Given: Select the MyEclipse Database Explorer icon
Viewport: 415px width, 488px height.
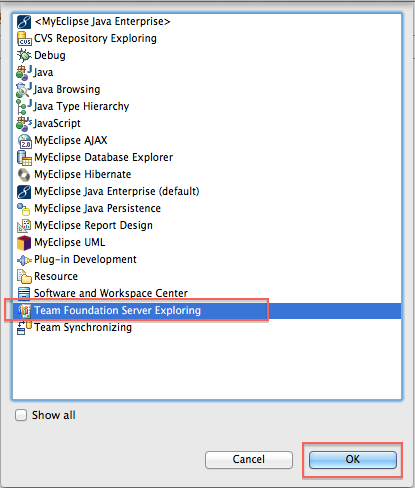Looking at the screenshot, I should (x=24, y=157).
